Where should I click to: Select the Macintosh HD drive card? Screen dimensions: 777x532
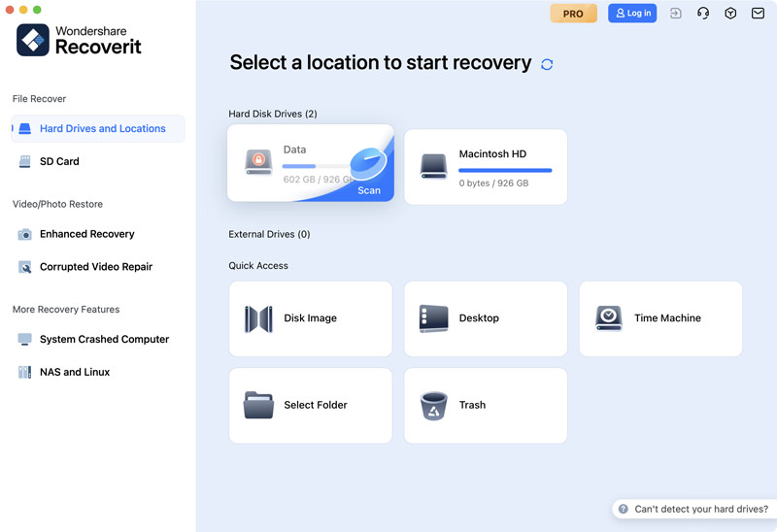pyautogui.click(x=485, y=167)
